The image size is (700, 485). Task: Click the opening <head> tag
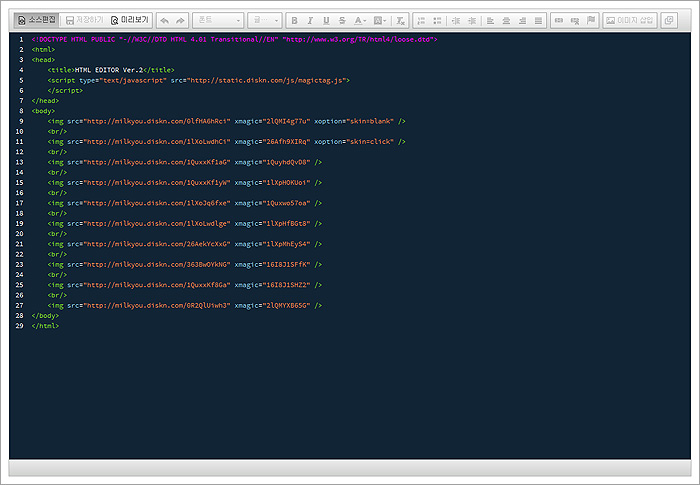(43, 60)
